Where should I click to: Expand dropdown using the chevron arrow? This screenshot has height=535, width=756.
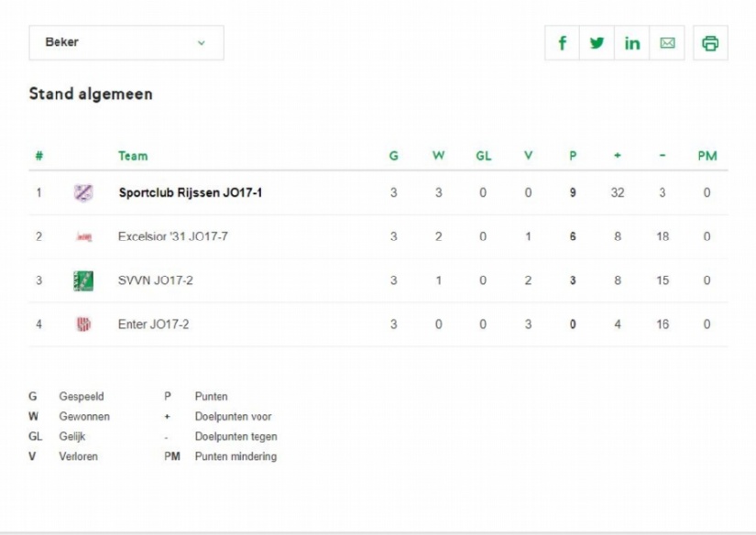click(202, 43)
